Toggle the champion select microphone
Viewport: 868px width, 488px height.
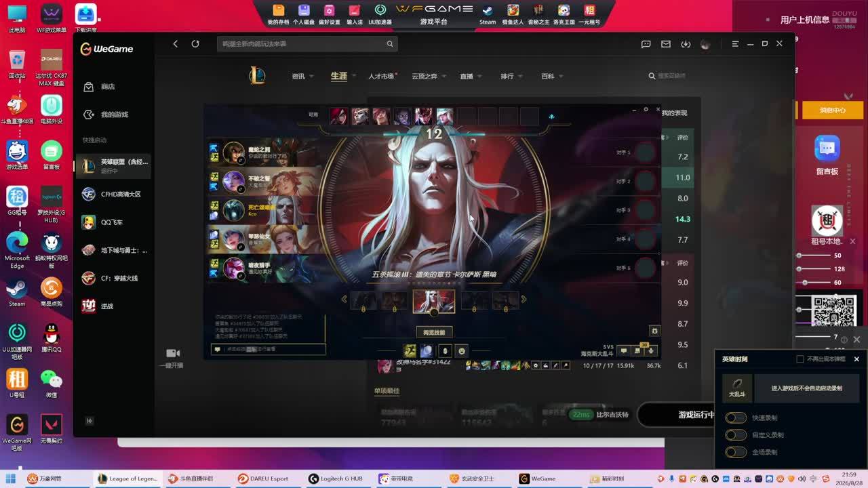[651, 350]
